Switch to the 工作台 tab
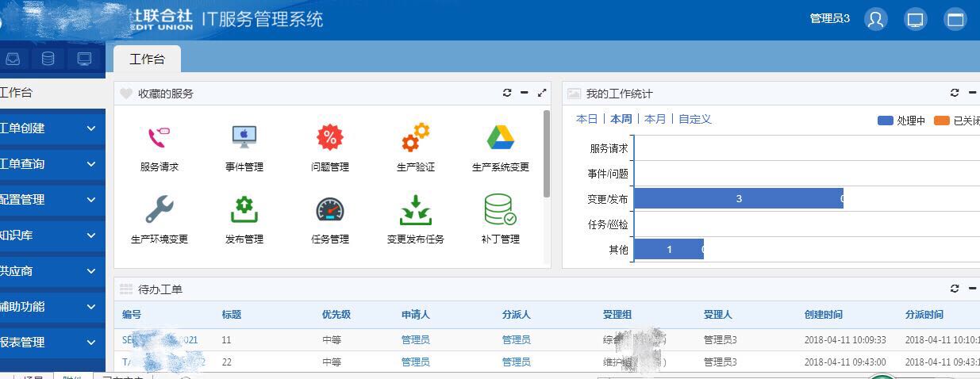 coord(147,59)
